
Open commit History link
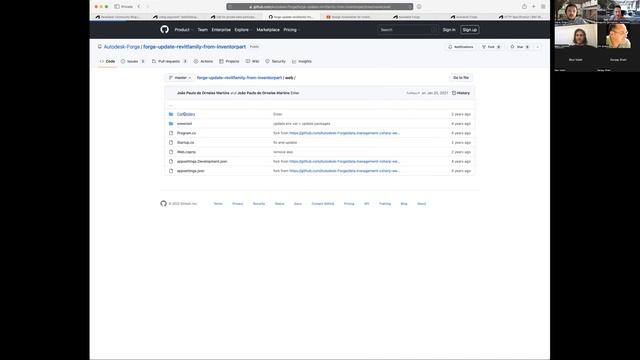pyautogui.click(x=461, y=93)
